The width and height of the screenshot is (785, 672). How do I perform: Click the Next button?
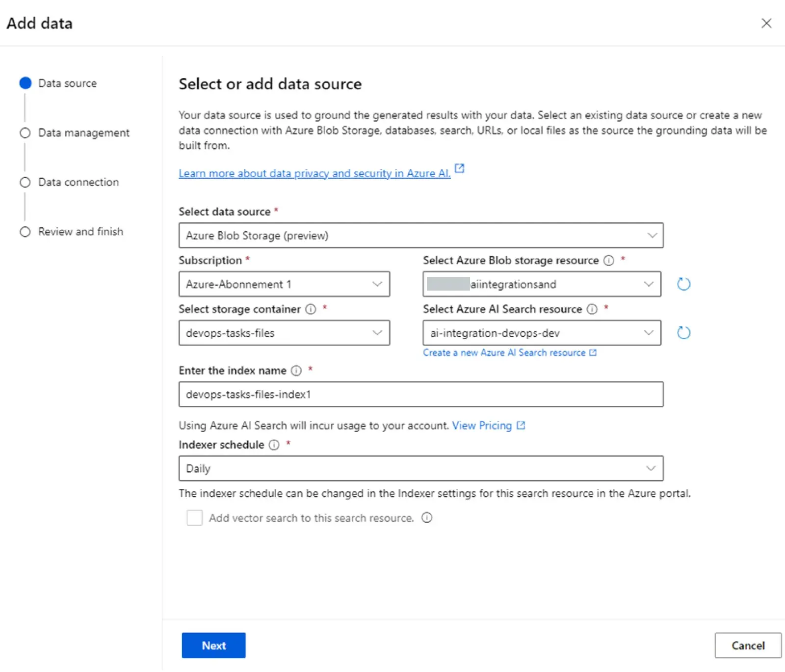coord(213,645)
